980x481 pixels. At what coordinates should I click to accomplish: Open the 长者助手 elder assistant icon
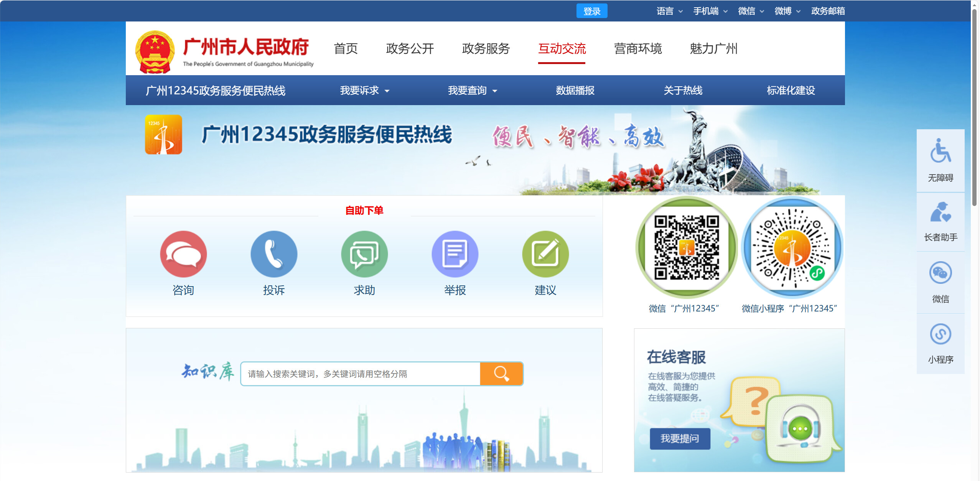(940, 213)
